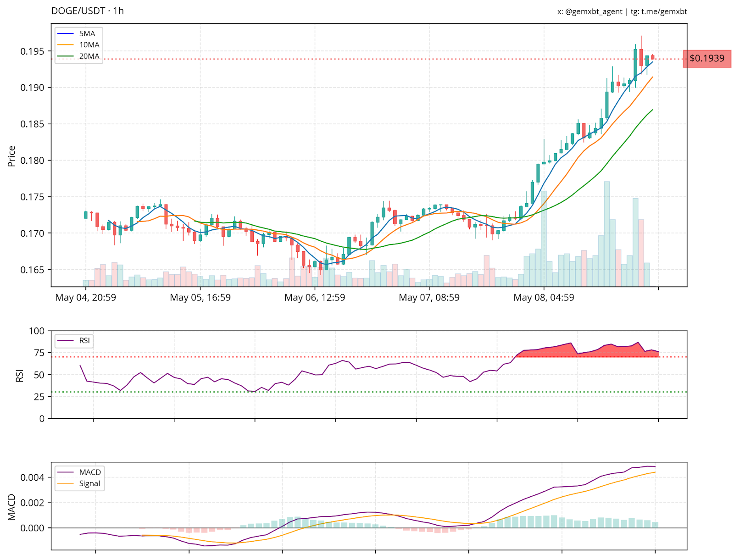734x560 pixels.
Task: Click the May 05, 16:59 time axis label
Action: (x=200, y=298)
